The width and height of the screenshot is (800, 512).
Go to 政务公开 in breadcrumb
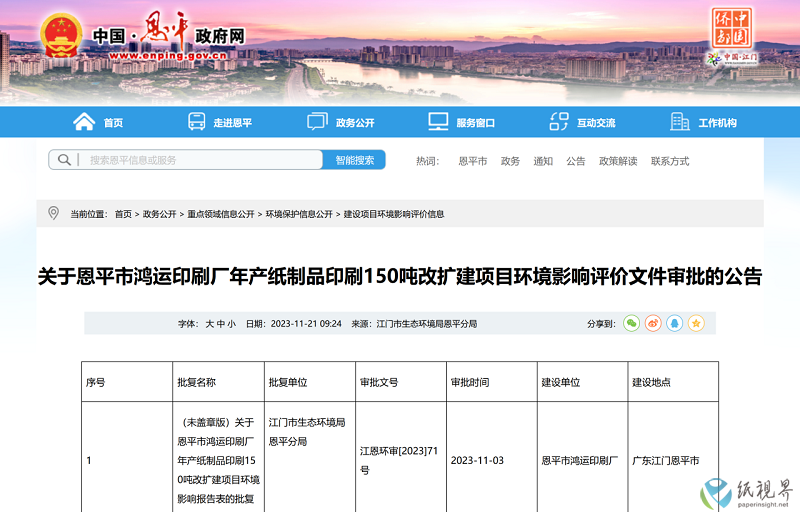159,214
